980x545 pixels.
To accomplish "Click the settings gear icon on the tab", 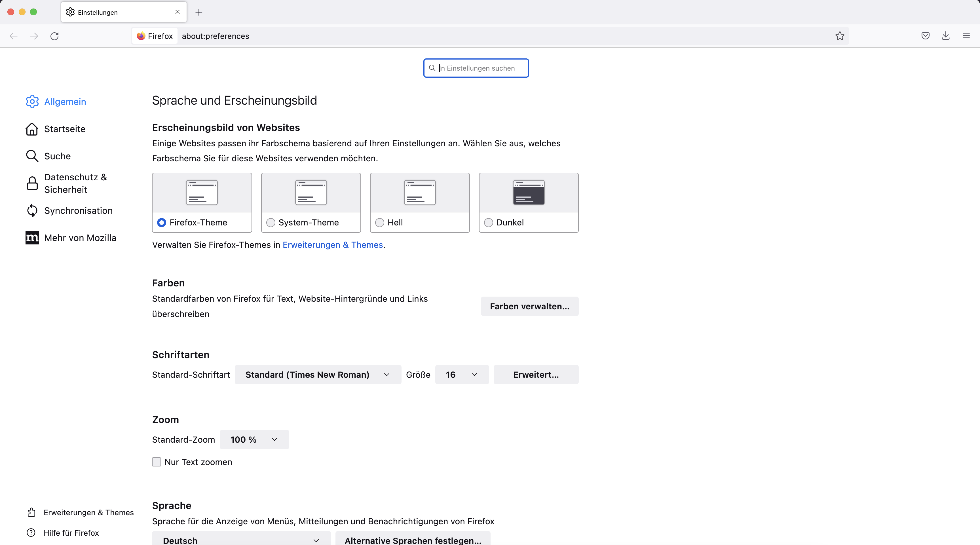I will 70,12.
